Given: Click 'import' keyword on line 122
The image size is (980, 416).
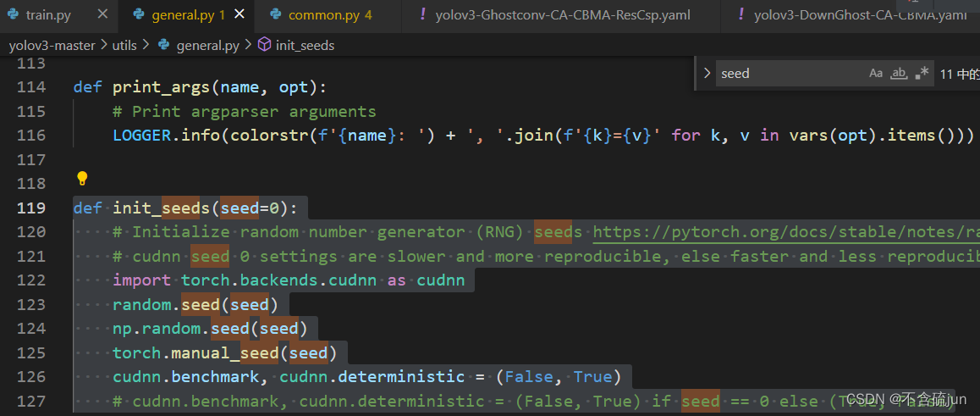Looking at the screenshot, I should coord(142,280).
